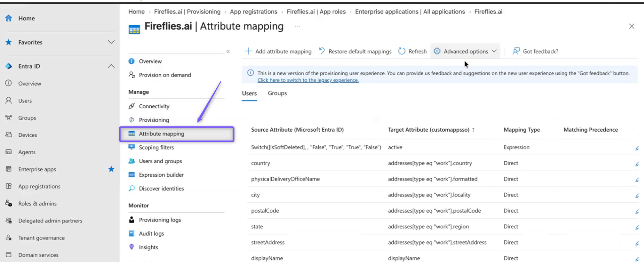
Task: Collapse the resource menu with double chevron
Action: pos(228,51)
